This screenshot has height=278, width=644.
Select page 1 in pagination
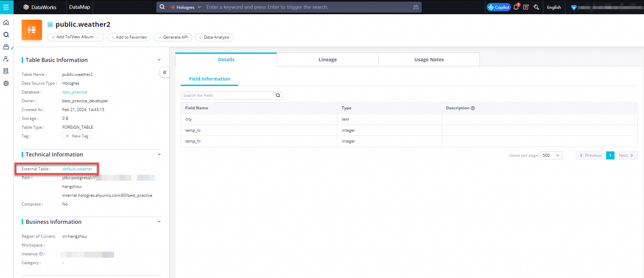click(610, 155)
